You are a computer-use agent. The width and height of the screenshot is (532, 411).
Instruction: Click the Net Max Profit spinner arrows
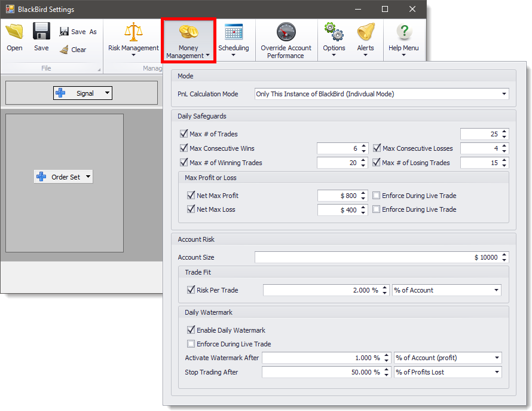pos(363,196)
